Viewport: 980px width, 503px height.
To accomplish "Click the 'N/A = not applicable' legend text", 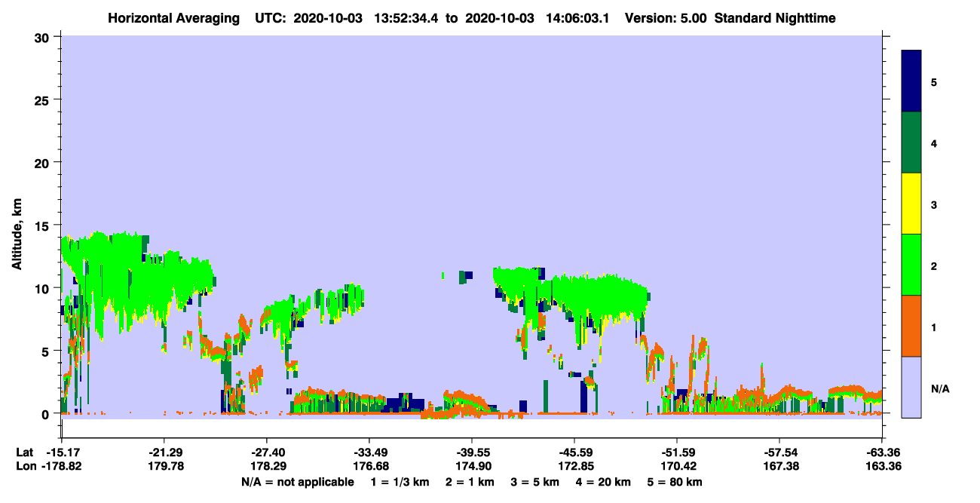I will (x=297, y=482).
